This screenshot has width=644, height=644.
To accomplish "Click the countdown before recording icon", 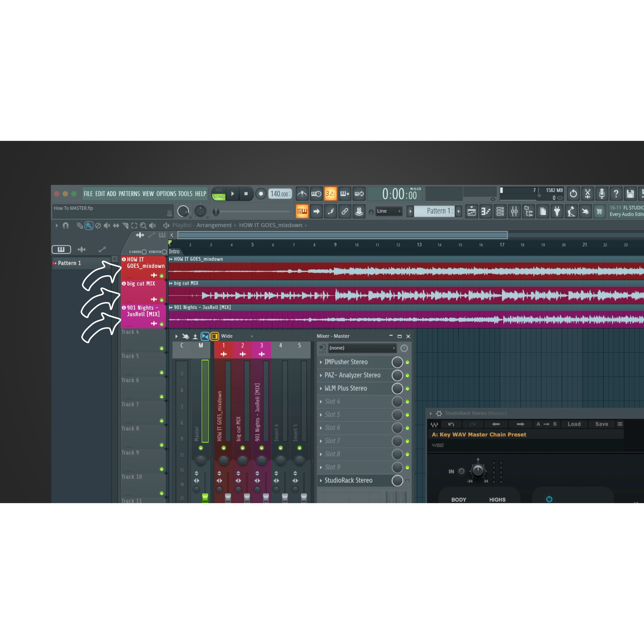I will tap(330, 194).
